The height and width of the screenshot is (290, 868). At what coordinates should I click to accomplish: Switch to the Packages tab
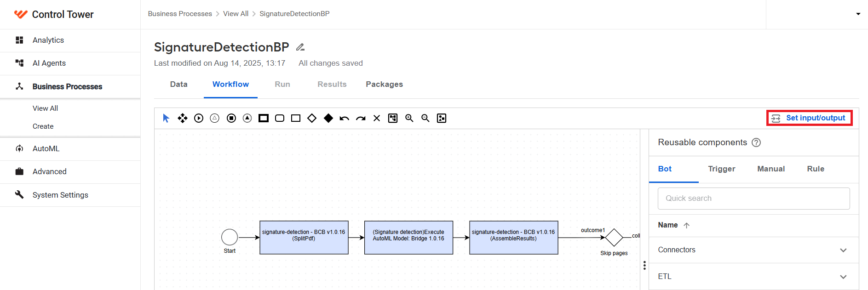[385, 85]
